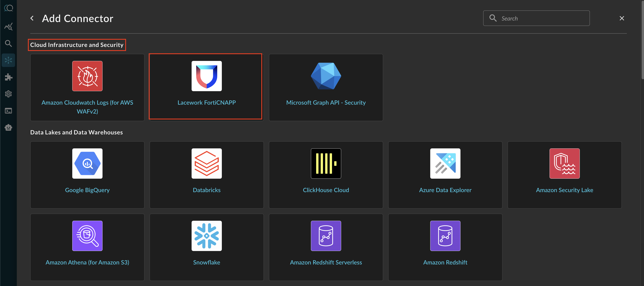Click the Data Lakes and Data Warehouses heading
Viewport: 644px width, 286px height.
click(x=76, y=132)
